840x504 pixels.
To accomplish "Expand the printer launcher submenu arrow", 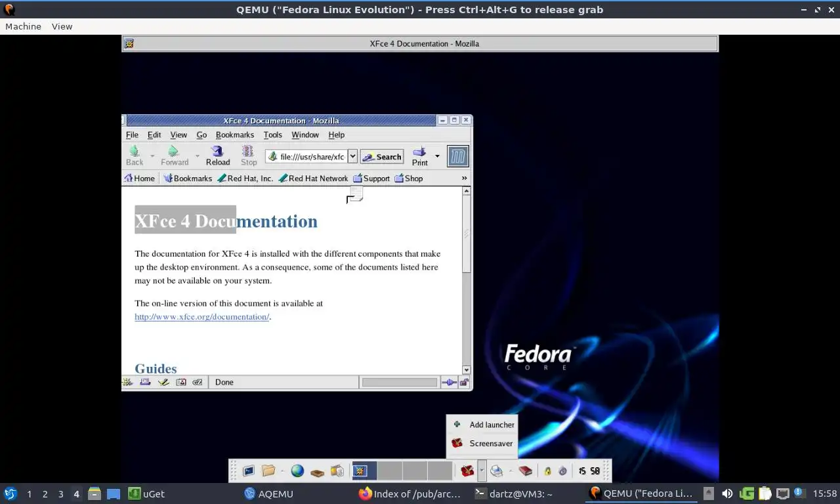I will click(x=511, y=471).
